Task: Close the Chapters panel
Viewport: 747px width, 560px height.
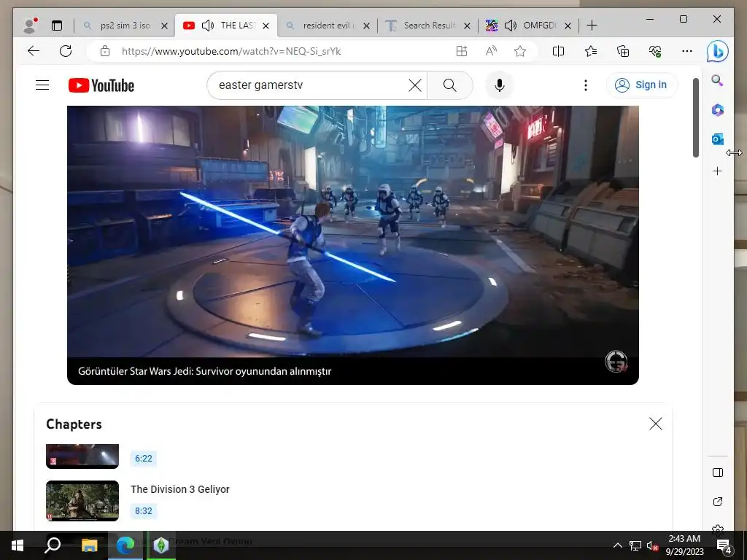Action: (x=656, y=424)
